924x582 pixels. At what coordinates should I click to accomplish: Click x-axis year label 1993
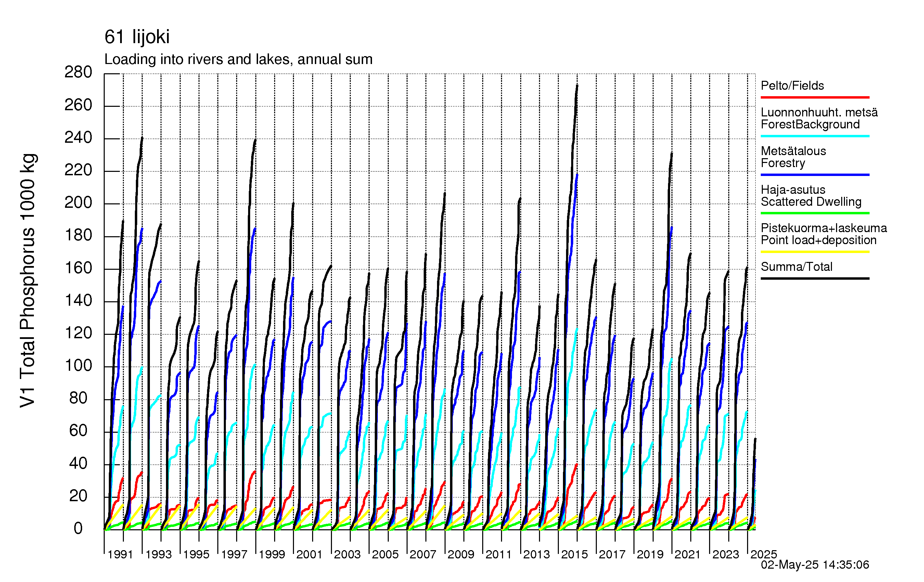(158, 554)
